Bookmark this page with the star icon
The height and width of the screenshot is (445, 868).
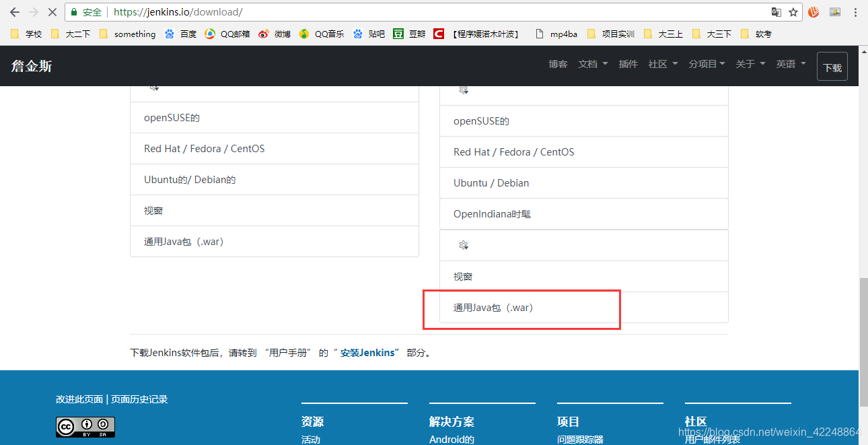coord(793,12)
